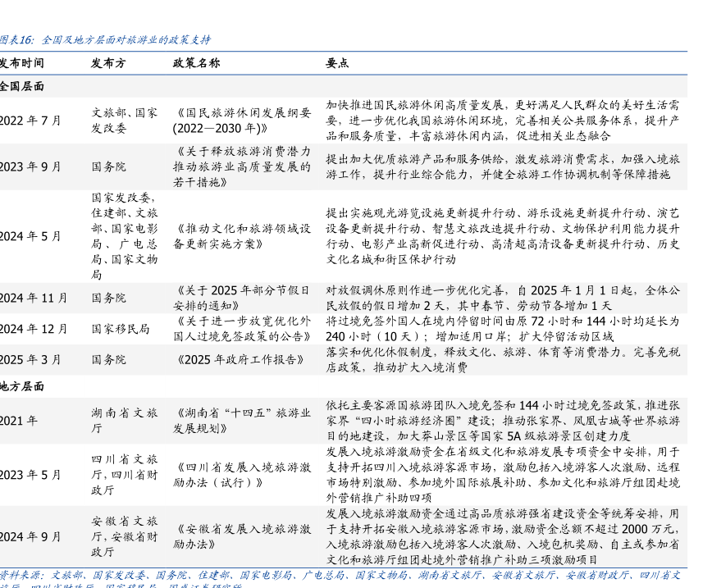Screen dimensions: 712x588
Task: Click the date cell '2023年5月'
Action: [30, 475]
